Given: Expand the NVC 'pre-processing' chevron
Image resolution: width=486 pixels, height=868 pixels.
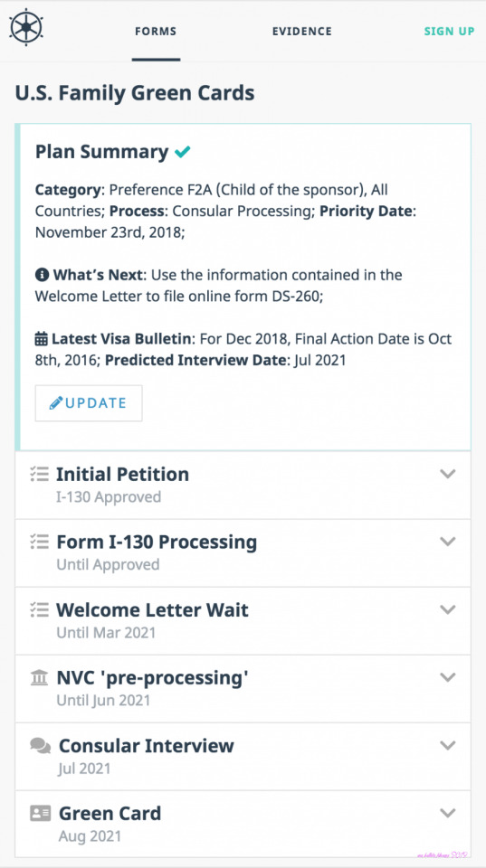Looking at the screenshot, I should pos(447,677).
